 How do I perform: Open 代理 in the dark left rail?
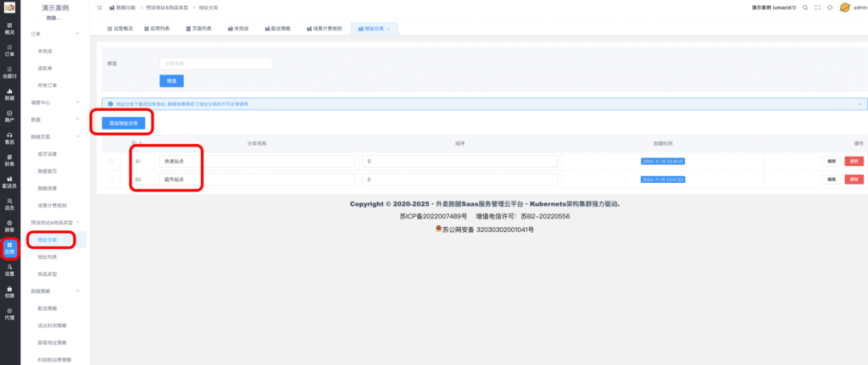coord(9,313)
